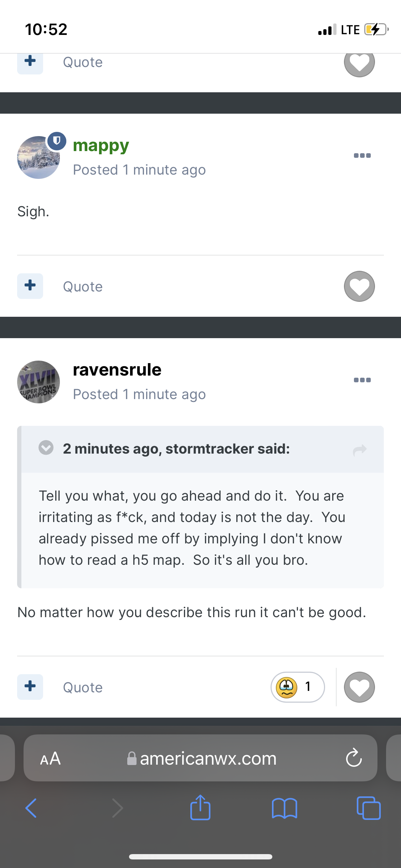Toggle multiquote plus on ravensrule's post

[x=30, y=687]
